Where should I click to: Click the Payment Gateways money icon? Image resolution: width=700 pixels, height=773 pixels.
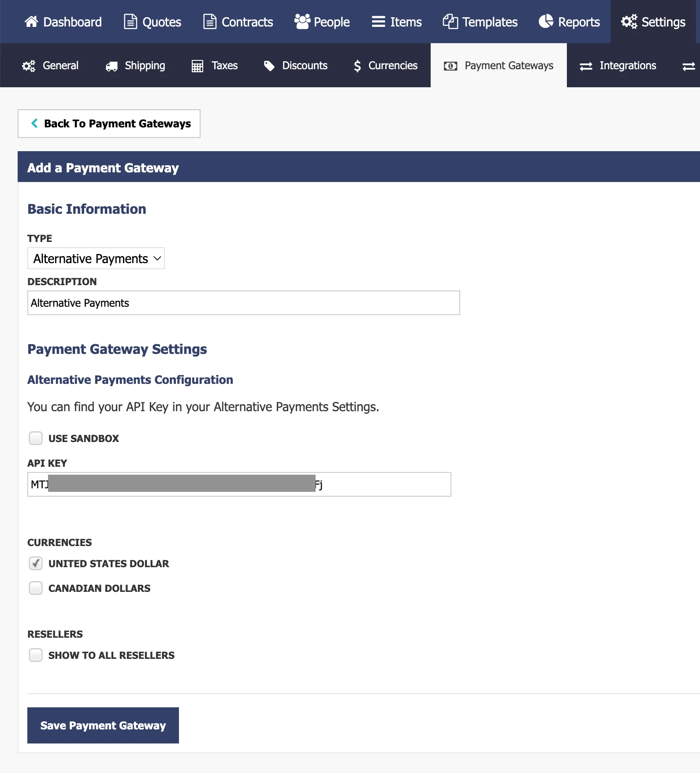[x=451, y=66]
